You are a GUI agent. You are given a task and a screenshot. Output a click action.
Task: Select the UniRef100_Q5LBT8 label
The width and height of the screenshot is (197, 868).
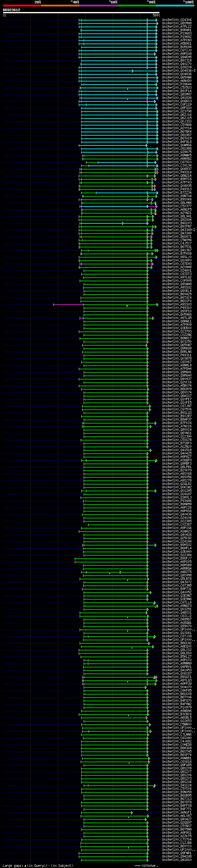tap(177, 579)
